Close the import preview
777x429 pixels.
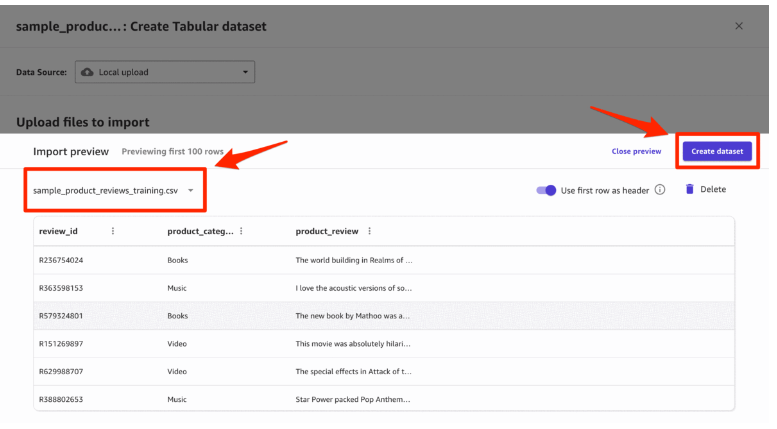pos(636,151)
